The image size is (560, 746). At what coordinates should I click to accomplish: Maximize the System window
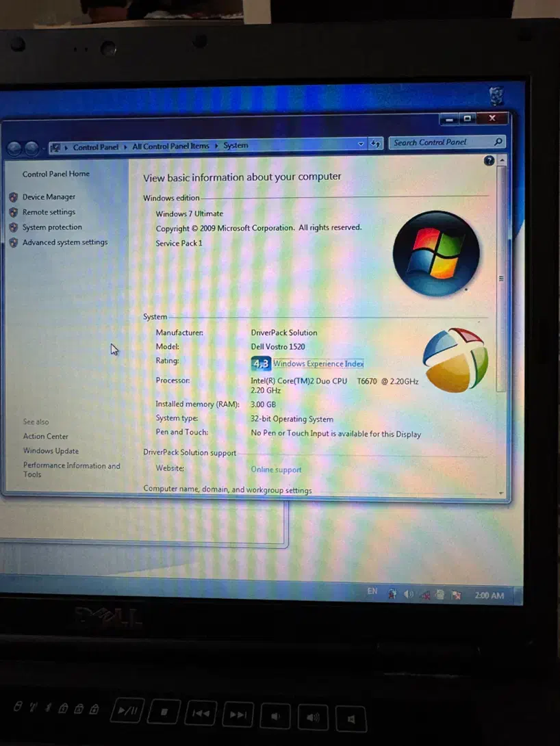click(467, 118)
